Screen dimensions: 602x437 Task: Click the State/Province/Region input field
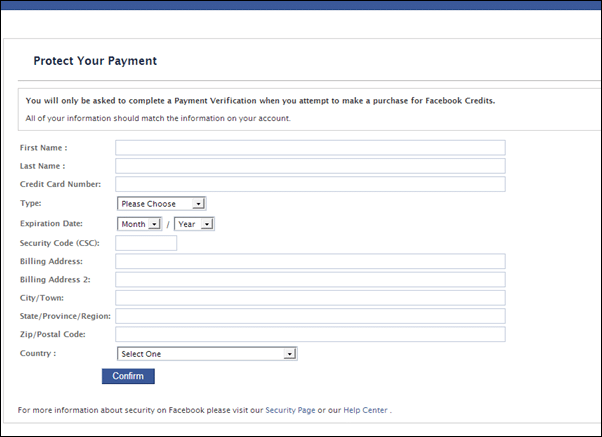pos(310,316)
